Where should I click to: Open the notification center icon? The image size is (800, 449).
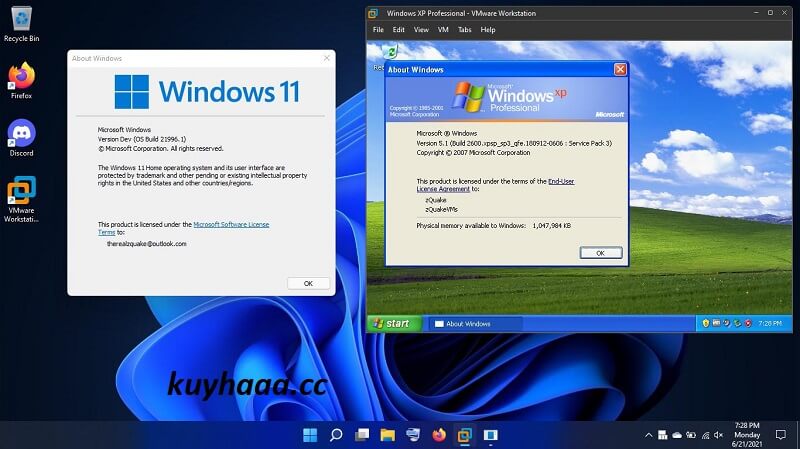(781, 435)
